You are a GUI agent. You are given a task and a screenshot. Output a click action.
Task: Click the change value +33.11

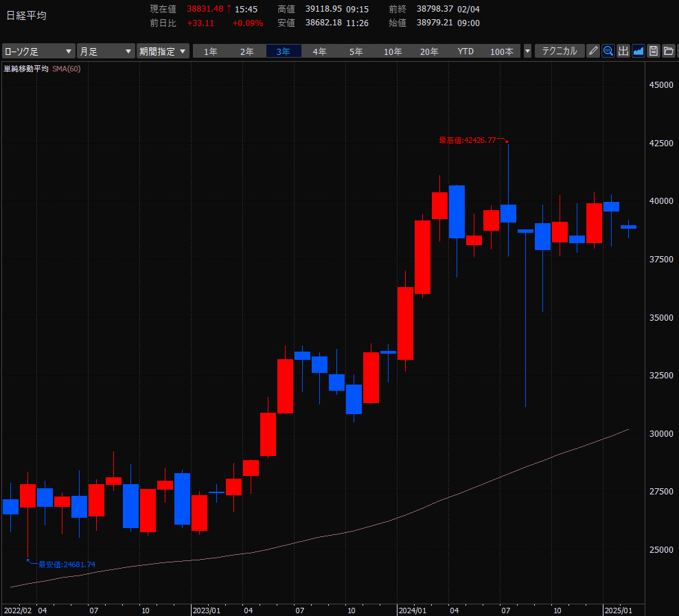click(x=200, y=23)
